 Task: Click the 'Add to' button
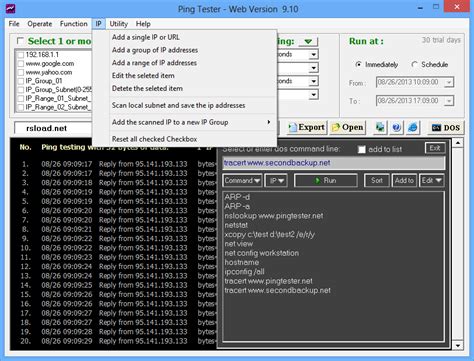404,180
